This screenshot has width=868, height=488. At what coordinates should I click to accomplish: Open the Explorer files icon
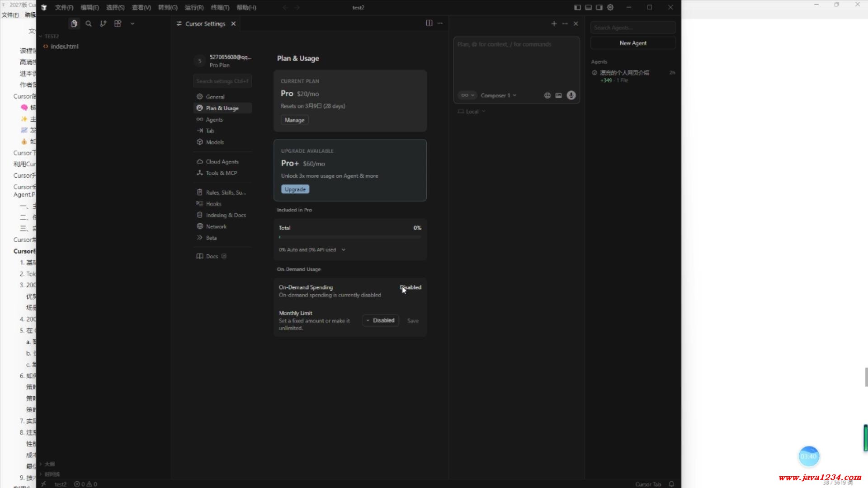tap(74, 23)
